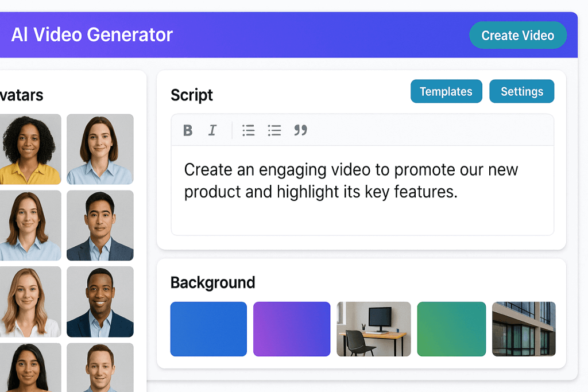
Task: Select the male avatar in the navy suit
Action: pyautogui.click(x=100, y=226)
